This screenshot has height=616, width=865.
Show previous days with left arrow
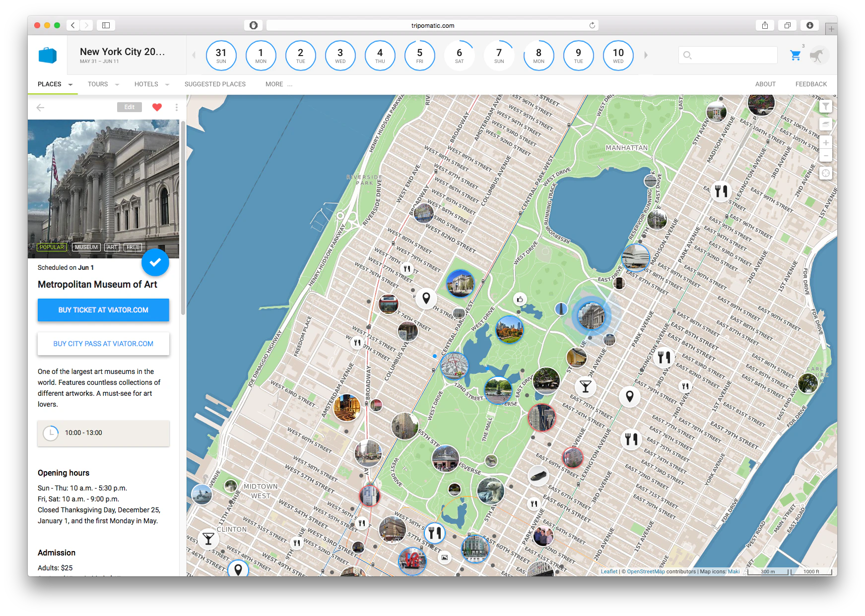click(194, 55)
